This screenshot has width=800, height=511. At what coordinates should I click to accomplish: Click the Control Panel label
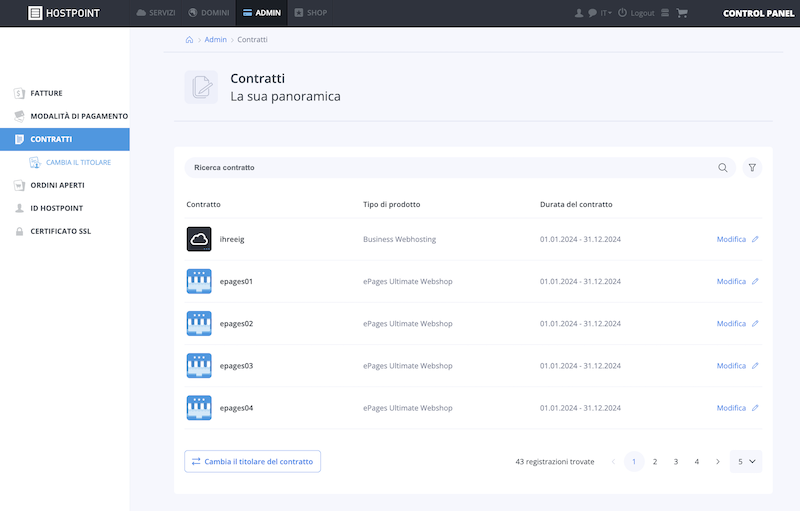point(758,13)
